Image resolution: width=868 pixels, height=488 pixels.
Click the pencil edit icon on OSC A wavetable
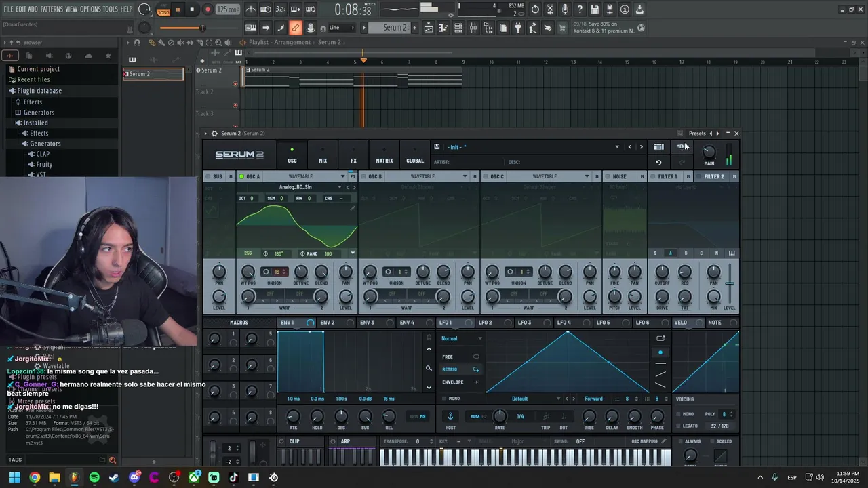pos(352,209)
